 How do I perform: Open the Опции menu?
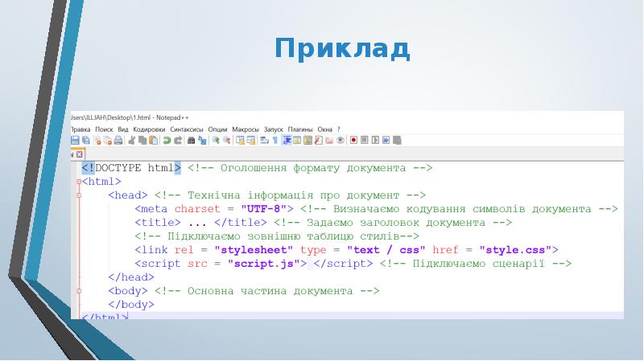217,129
